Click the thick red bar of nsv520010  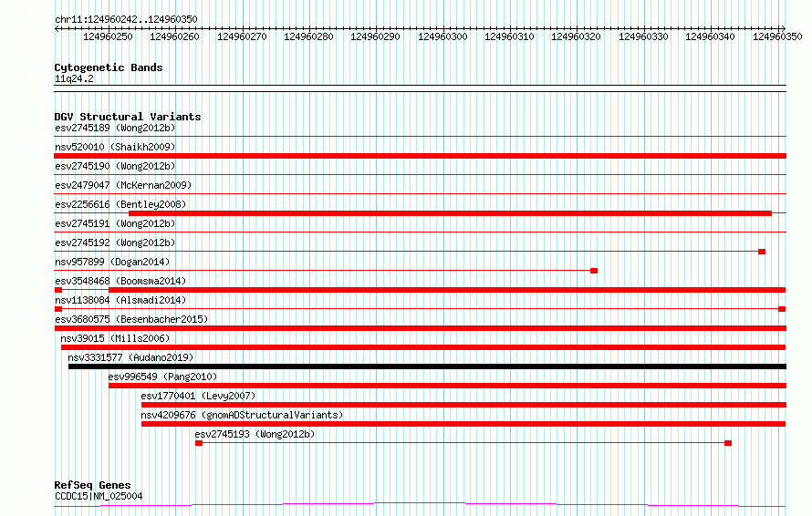coord(420,156)
